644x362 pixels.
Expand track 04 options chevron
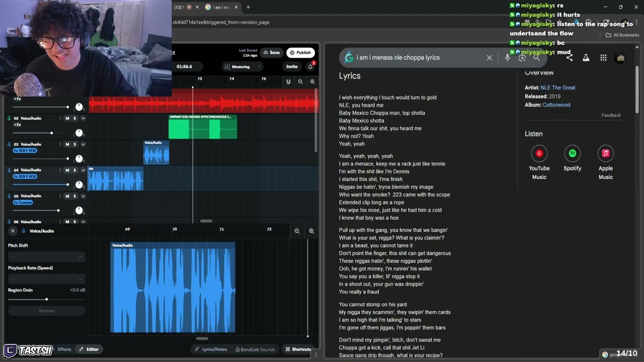pos(83,170)
